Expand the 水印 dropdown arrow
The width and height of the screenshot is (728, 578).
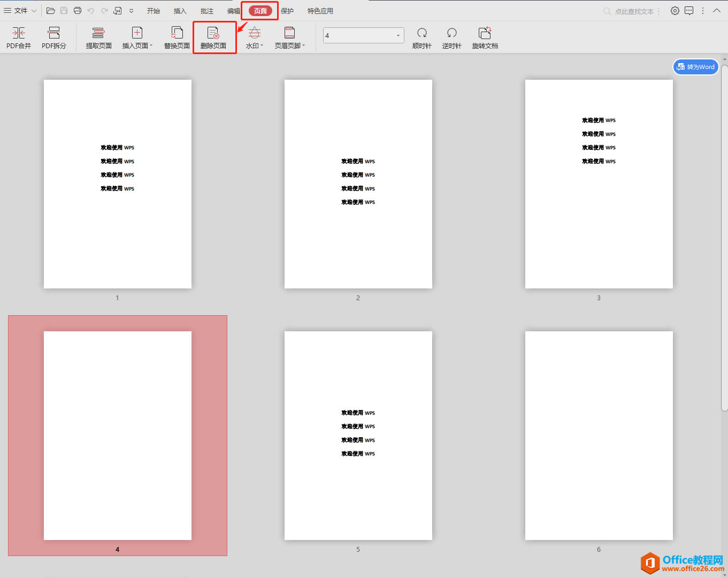coord(262,45)
